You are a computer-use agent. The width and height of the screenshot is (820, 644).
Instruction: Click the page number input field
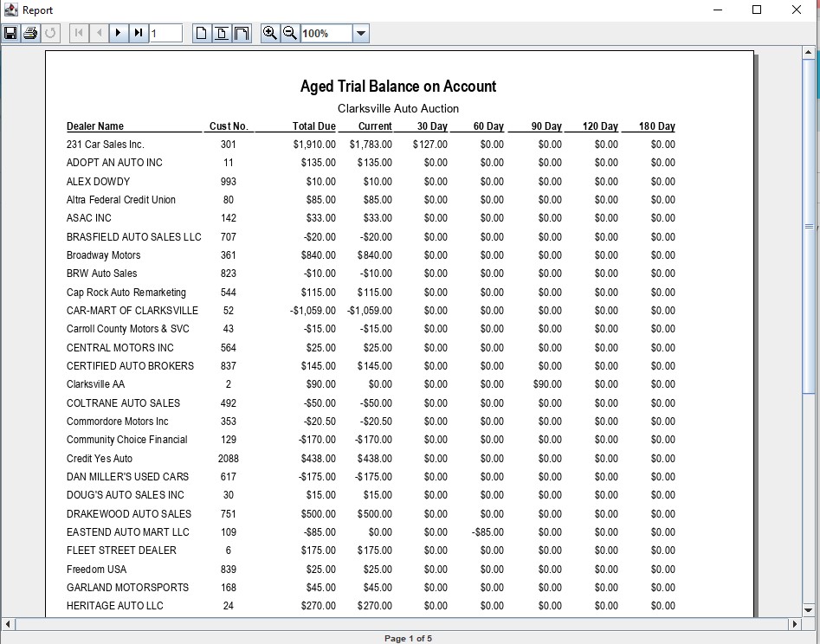click(165, 34)
